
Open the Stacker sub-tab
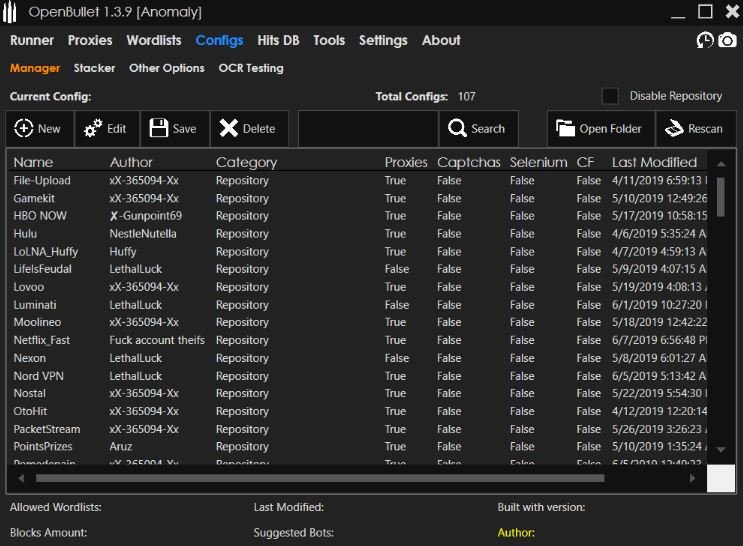point(94,68)
